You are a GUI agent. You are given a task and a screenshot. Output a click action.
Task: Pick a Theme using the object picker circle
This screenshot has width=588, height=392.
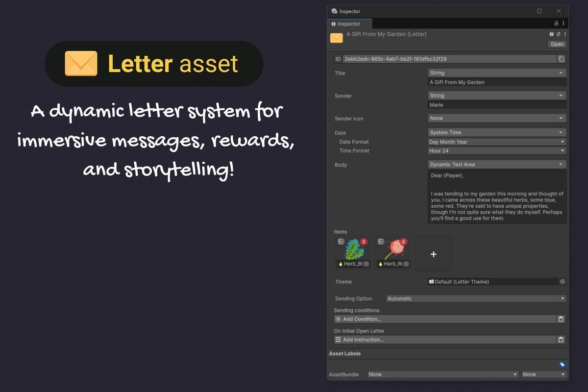point(562,281)
